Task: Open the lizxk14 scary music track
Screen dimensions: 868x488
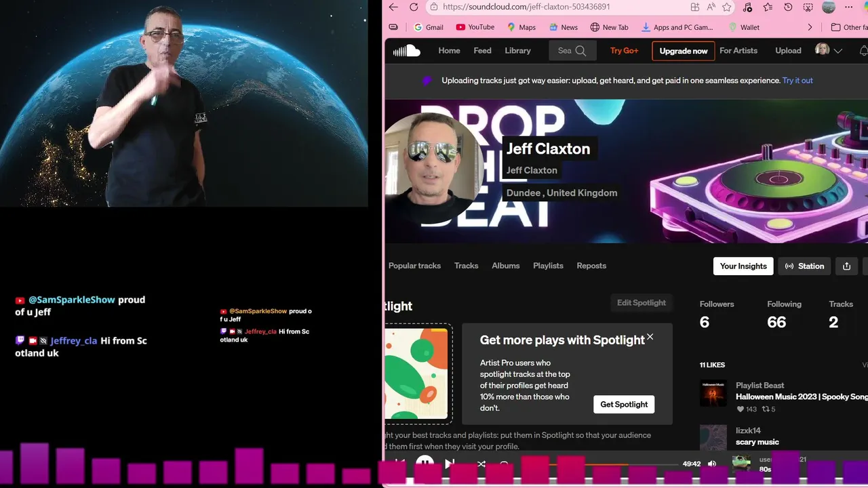Action: pos(757,442)
